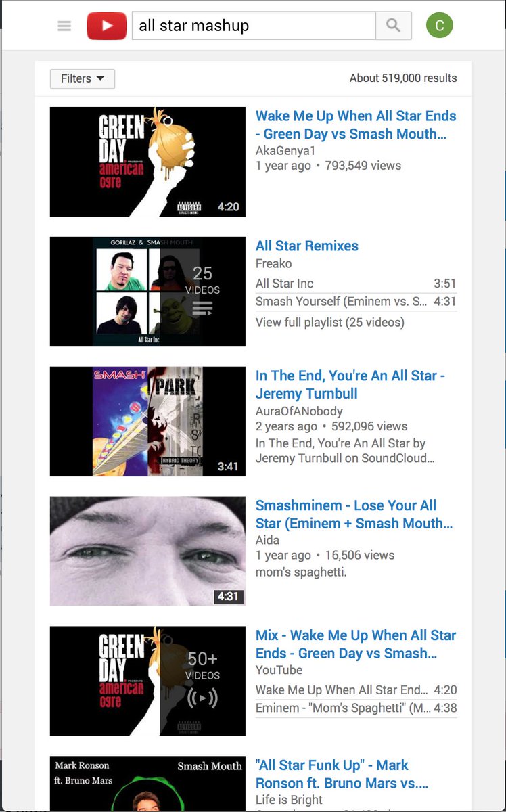Visit AuraOfANobody channel
Image resolution: width=506 pixels, height=812 pixels.
[299, 411]
